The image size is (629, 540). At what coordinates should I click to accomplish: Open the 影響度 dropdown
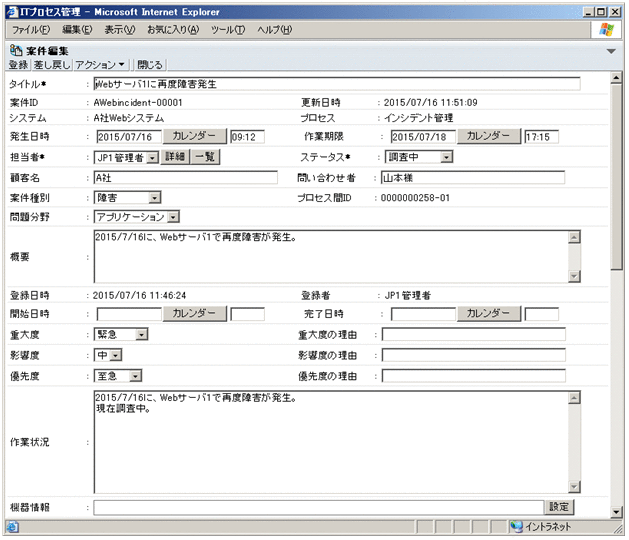coord(108,355)
